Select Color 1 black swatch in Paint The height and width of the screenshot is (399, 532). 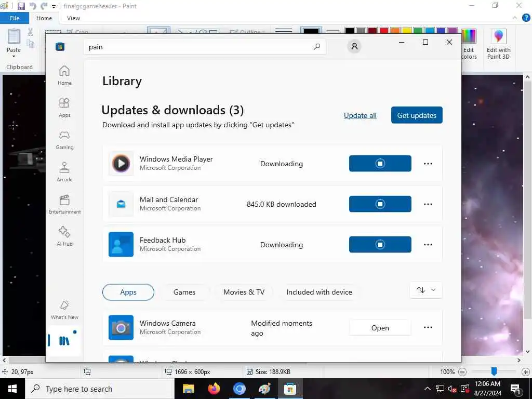point(311,31)
